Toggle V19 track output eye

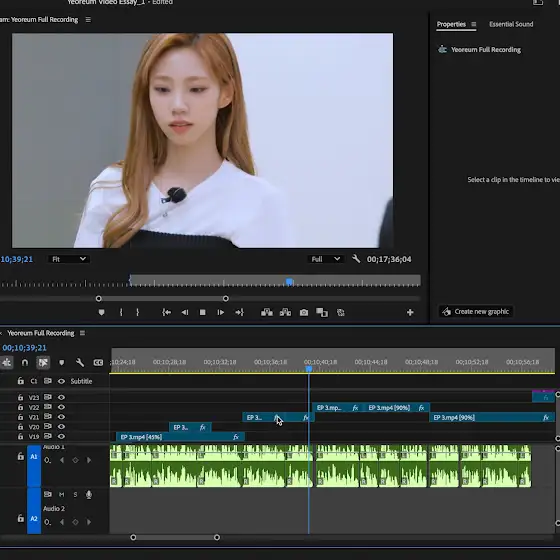pyautogui.click(x=61, y=436)
